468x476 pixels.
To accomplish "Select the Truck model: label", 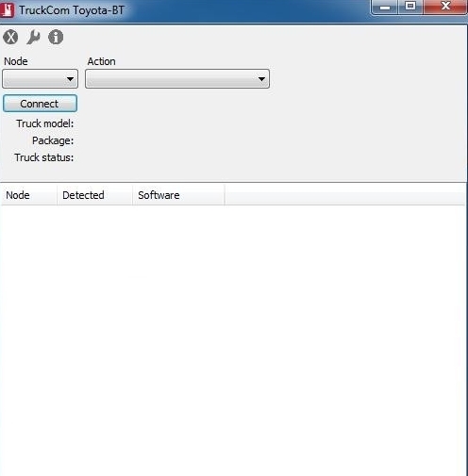I will pos(45,123).
